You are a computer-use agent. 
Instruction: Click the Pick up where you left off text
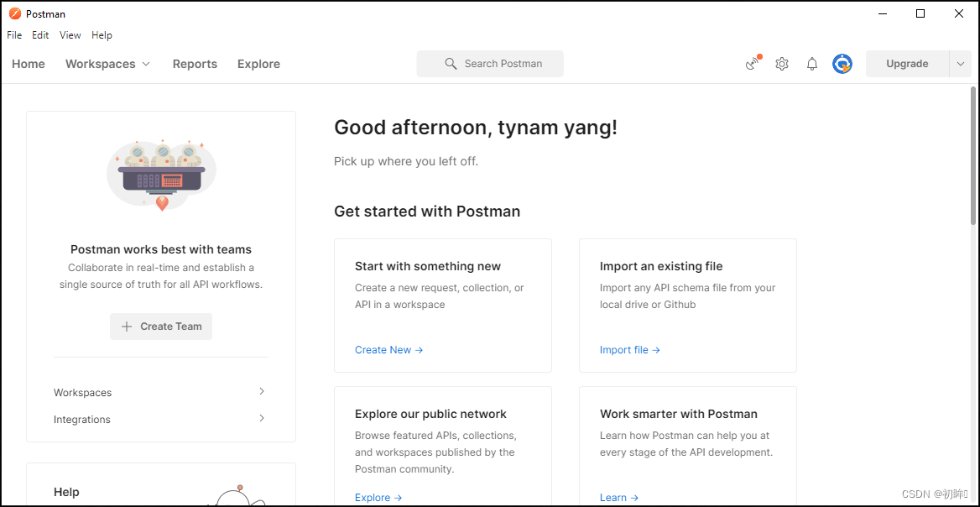point(406,161)
